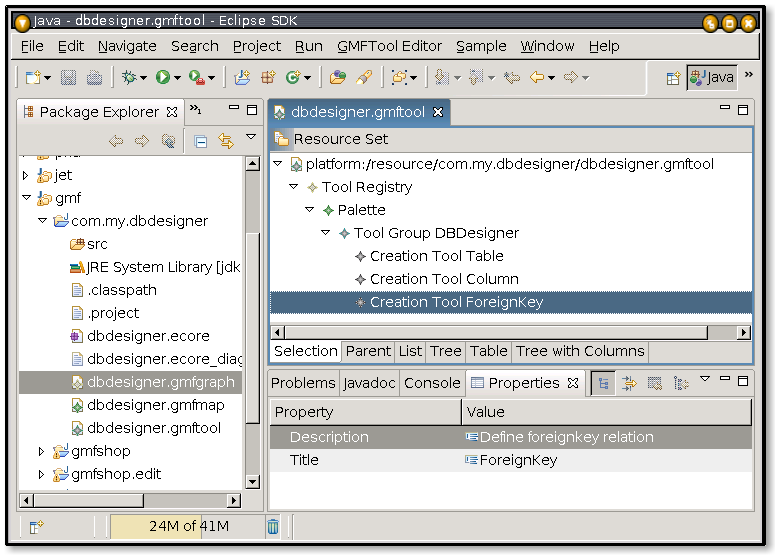Select the Java perspective button
The width and height of the screenshot is (775, 555).
point(711,77)
